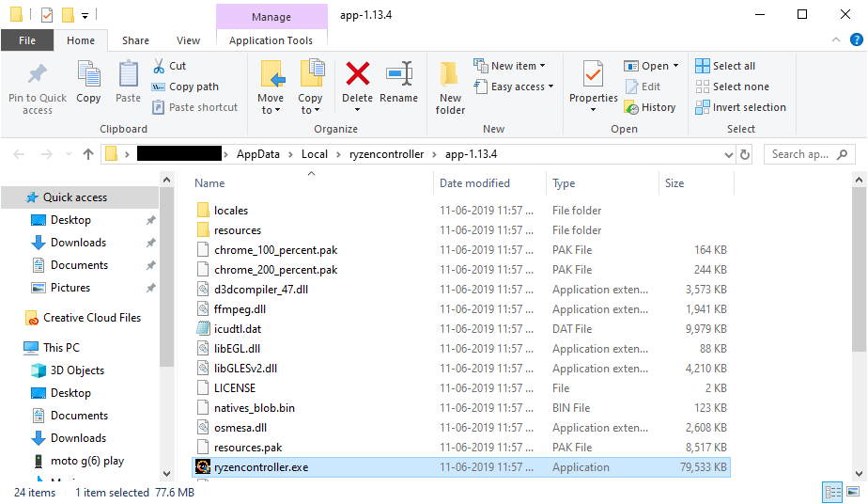
Task: Click Invert selection
Action: click(x=740, y=107)
